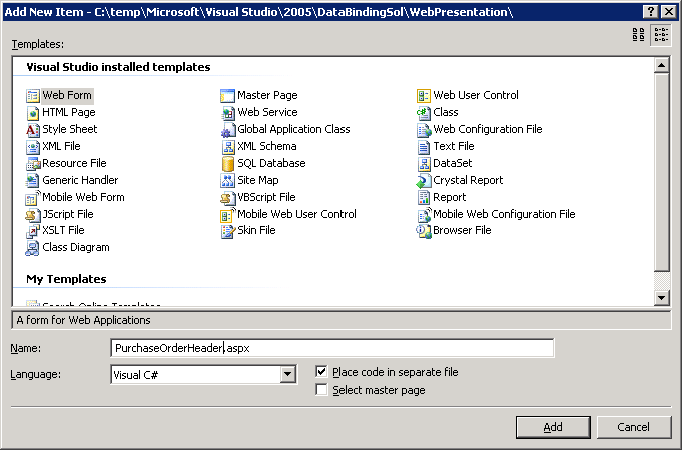Choose the Class template icon

coord(424,113)
